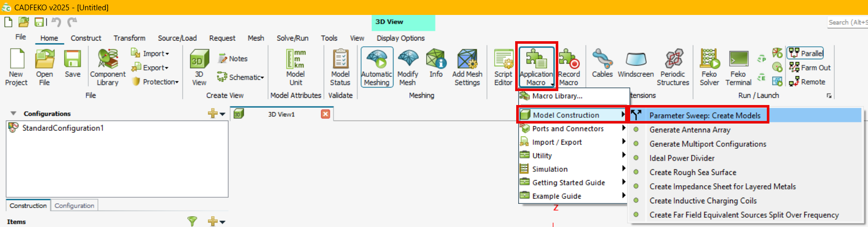Open the Display Options tab

coord(401,38)
